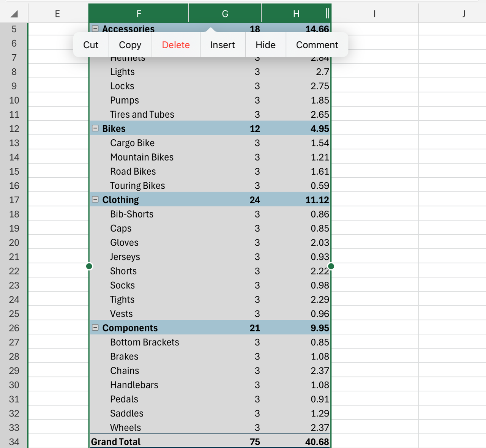Collapse the Components group
Viewport: 486px width, 448px height.
pos(95,327)
